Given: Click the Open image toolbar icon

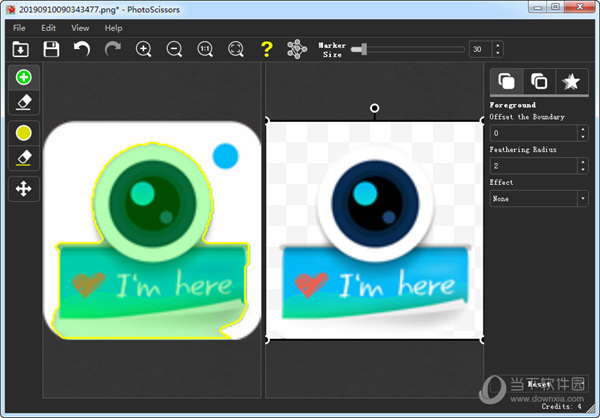Looking at the screenshot, I should pos(21,49).
